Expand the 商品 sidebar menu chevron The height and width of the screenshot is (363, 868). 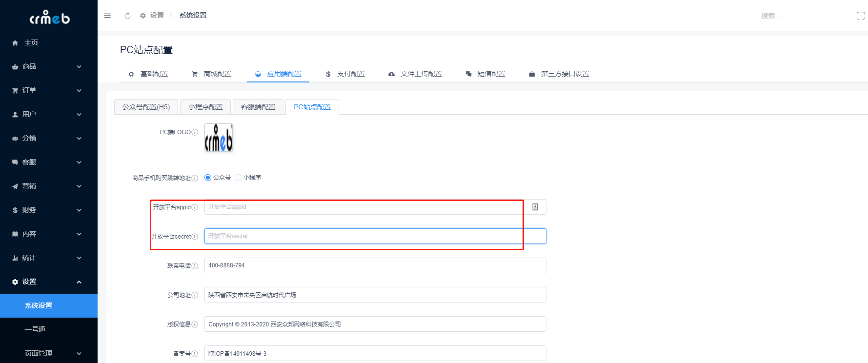79,67
